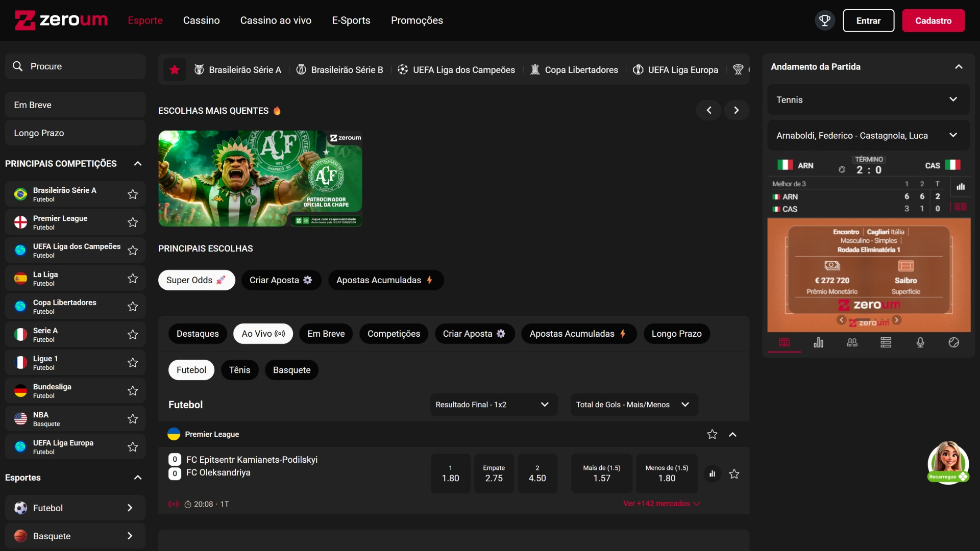Image resolution: width=980 pixels, height=551 pixels.
Task: Click the search magnifier icon
Action: [18, 66]
